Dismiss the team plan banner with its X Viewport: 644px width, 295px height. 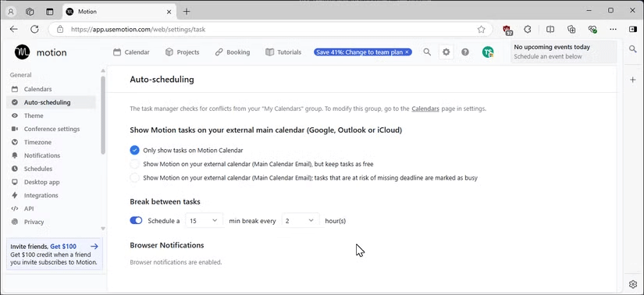(407, 52)
